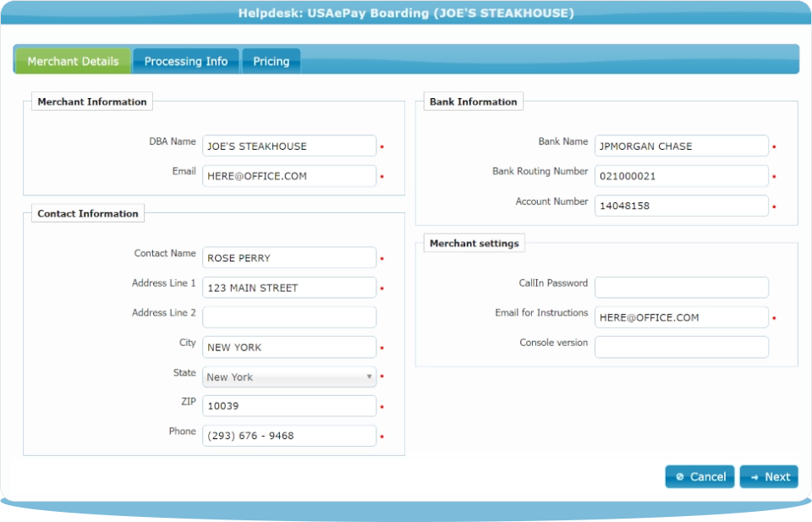Edit the Address Line 1 field

(x=289, y=288)
